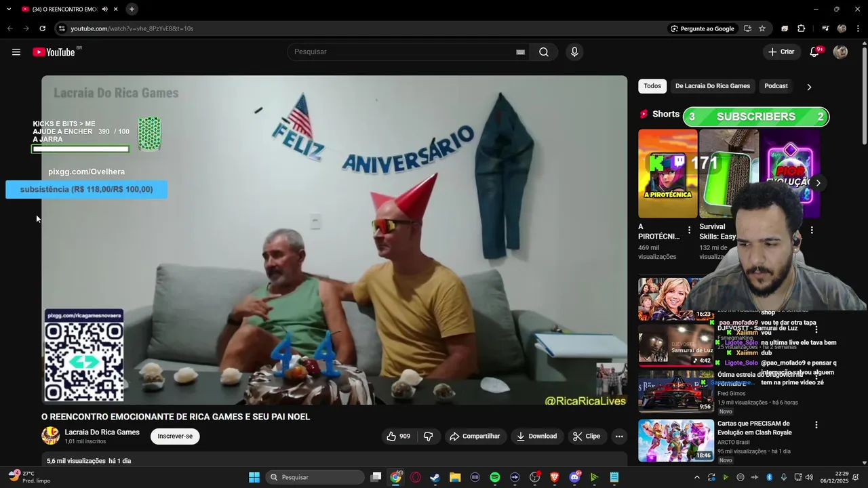Image resolution: width=868 pixels, height=488 pixels.
Task: Play the A PIROTÉCNICA short thumbnail
Action: pos(667,174)
